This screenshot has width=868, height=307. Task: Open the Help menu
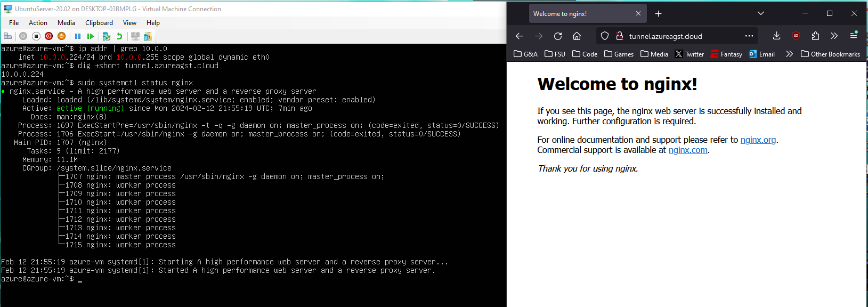coord(153,23)
